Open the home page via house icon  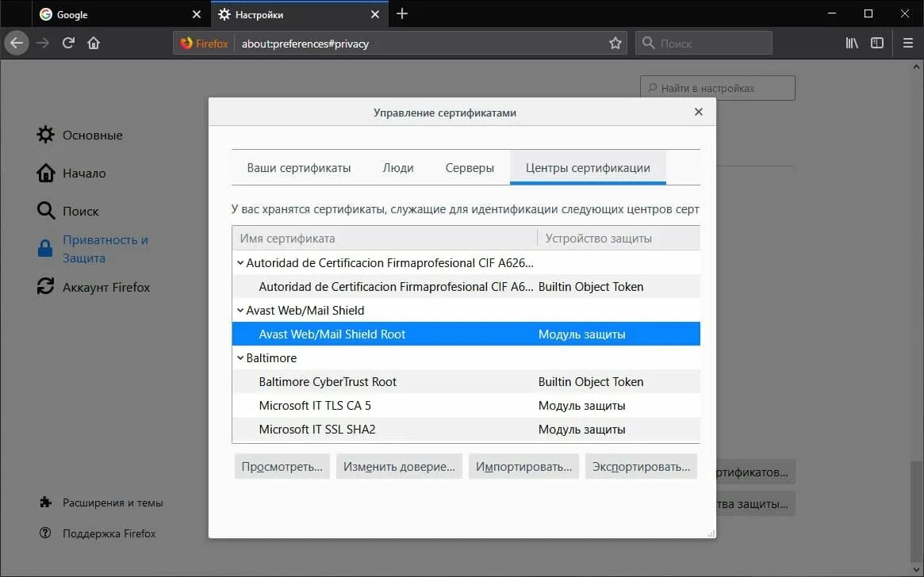pyautogui.click(x=94, y=43)
